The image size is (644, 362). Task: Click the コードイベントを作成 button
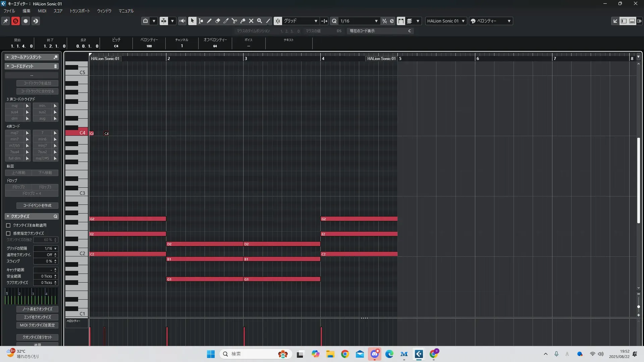point(37,205)
